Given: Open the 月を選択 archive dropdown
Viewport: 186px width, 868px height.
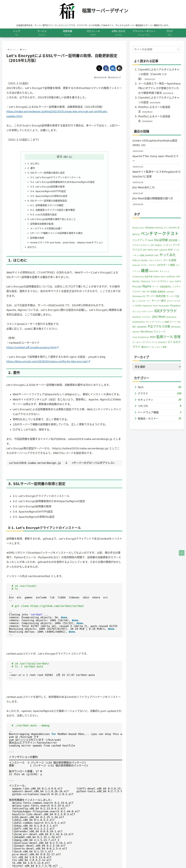Looking at the screenshot, I should pyautogui.click(x=157, y=367).
